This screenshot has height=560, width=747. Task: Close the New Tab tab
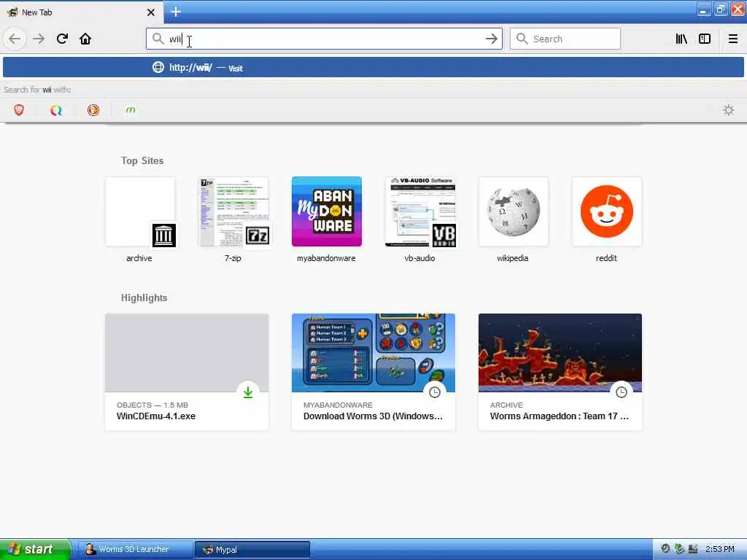(x=151, y=12)
